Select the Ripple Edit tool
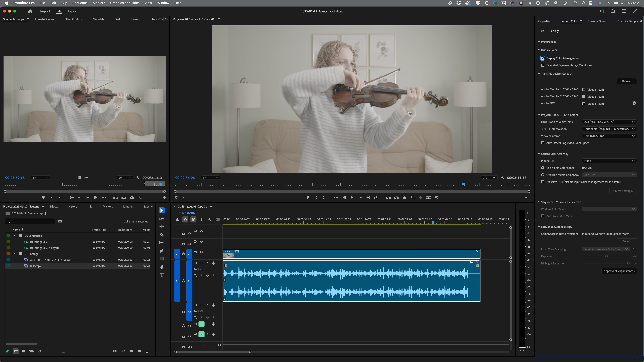 pos(162,227)
